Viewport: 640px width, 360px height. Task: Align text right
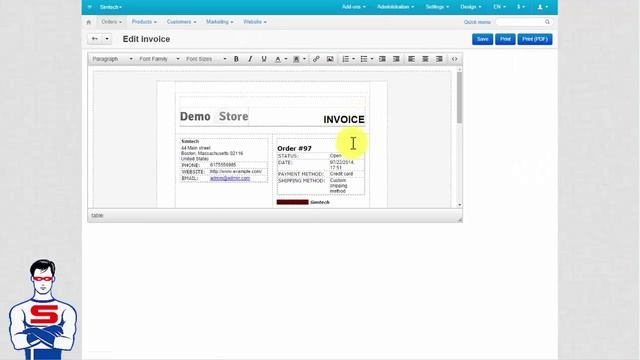click(439, 59)
